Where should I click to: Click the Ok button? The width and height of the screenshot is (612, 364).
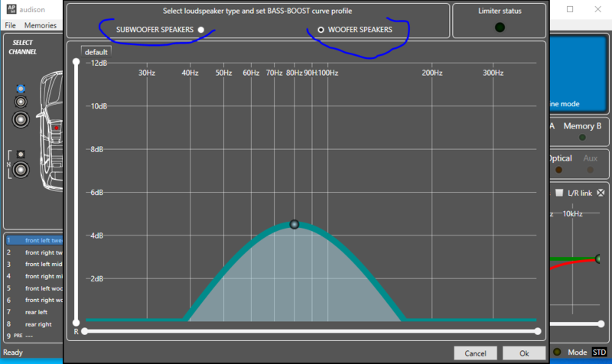[524, 353]
